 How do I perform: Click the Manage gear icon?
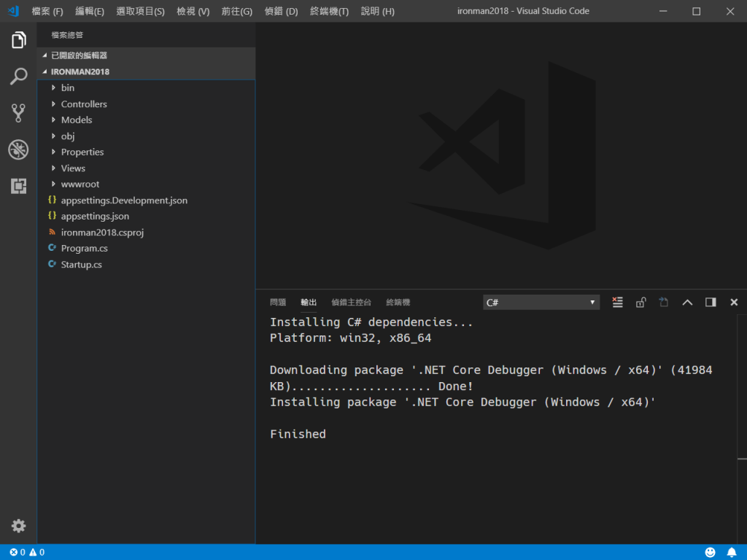[x=18, y=526]
